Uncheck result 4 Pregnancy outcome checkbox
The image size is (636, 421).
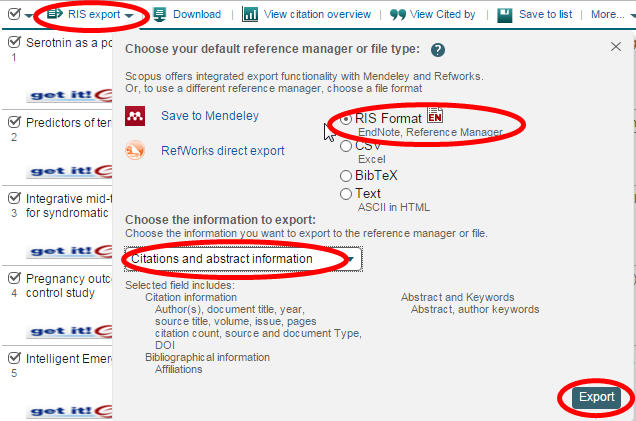pyautogui.click(x=14, y=278)
